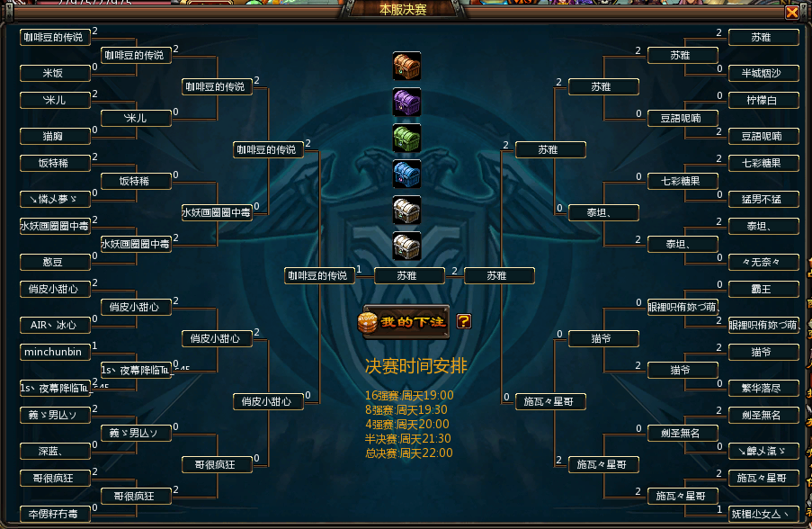812x529 pixels.
Task: Select player 霸王 on right side
Action: point(763,289)
